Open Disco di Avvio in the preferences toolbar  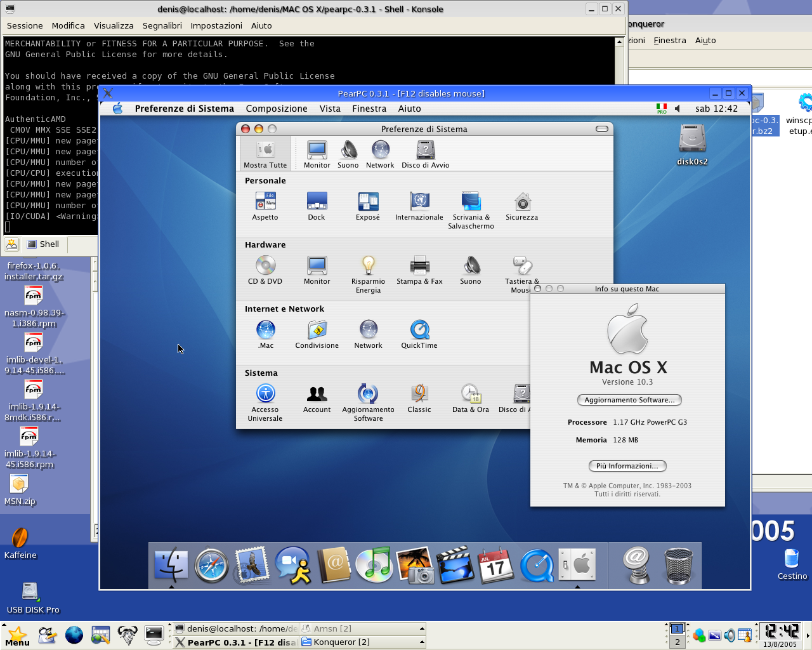click(425, 154)
